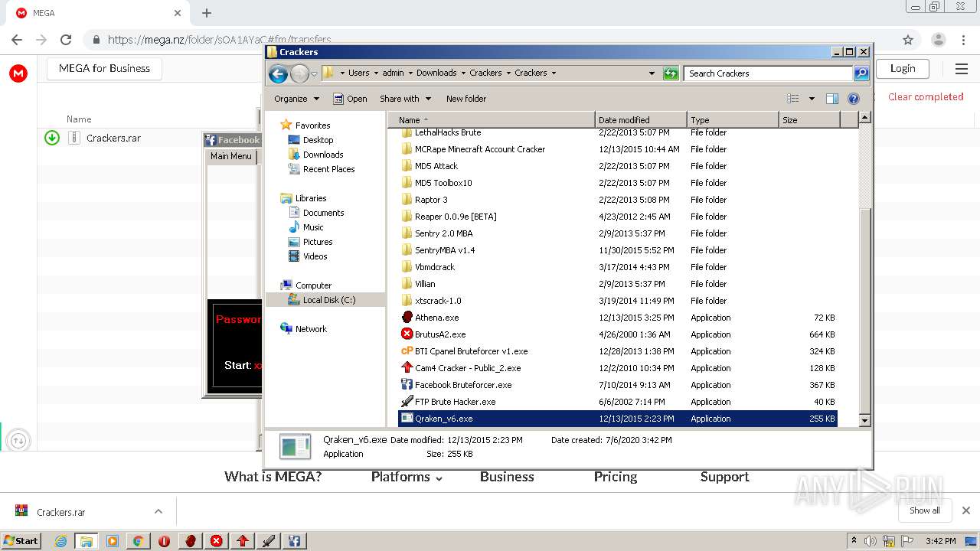Click the Chrome reload page button
Screen dimensions: 980x551
pyautogui.click(x=66, y=40)
